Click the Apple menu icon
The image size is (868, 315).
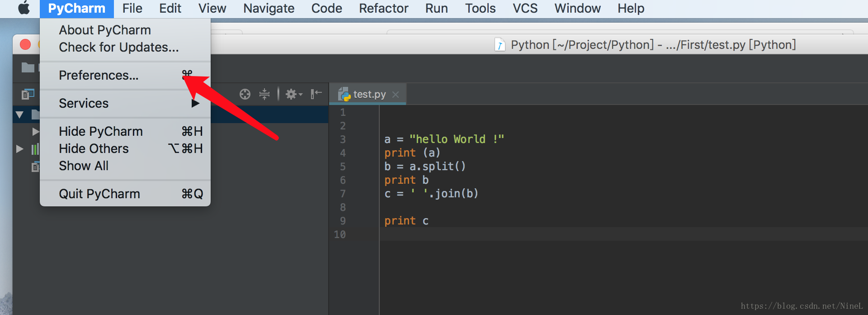[24, 8]
